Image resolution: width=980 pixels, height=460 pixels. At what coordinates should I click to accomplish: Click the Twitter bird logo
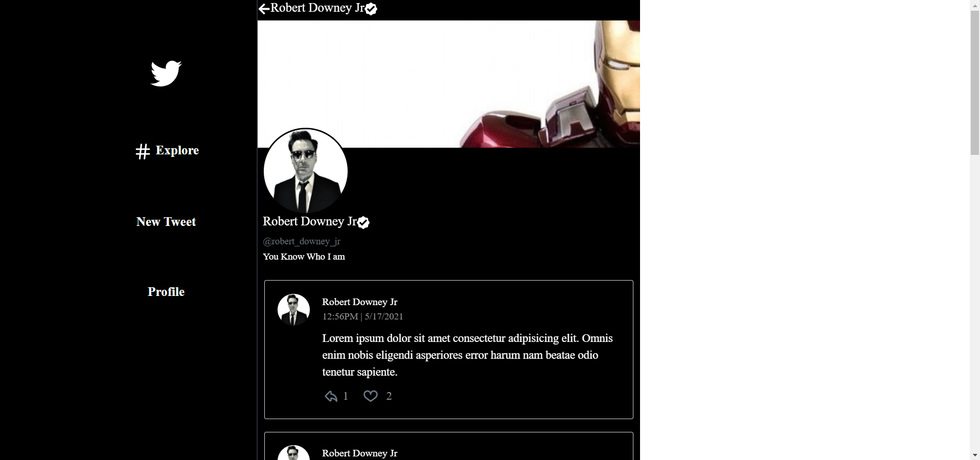tap(166, 74)
